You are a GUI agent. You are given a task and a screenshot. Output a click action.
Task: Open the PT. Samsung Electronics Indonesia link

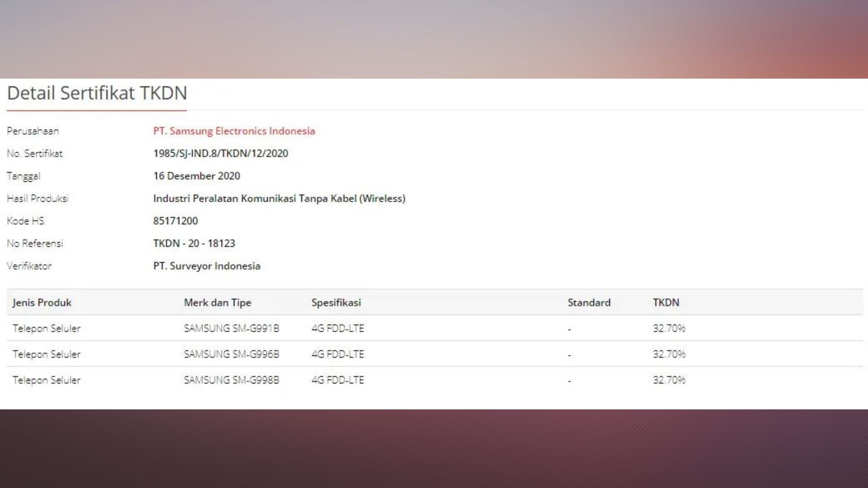(x=234, y=131)
